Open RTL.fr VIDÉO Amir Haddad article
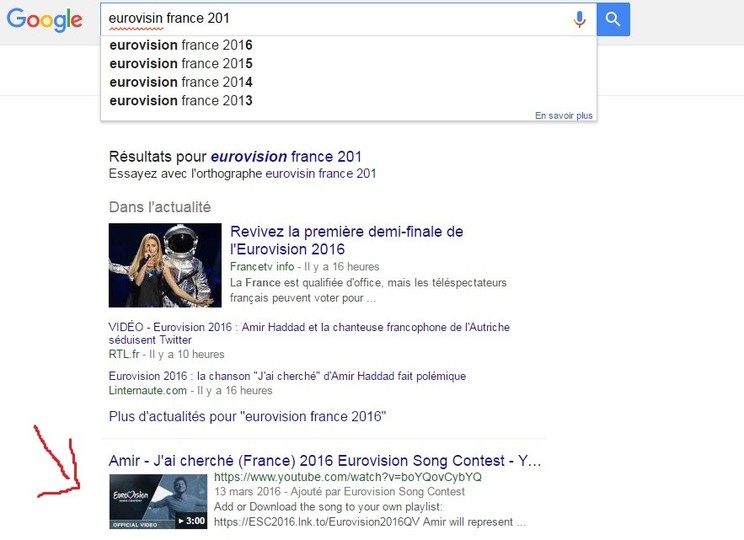This screenshot has width=744, height=540. [309, 333]
